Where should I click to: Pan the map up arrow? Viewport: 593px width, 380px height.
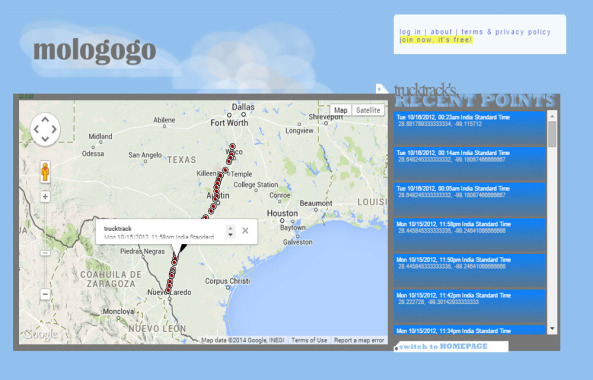(x=45, y=120)
